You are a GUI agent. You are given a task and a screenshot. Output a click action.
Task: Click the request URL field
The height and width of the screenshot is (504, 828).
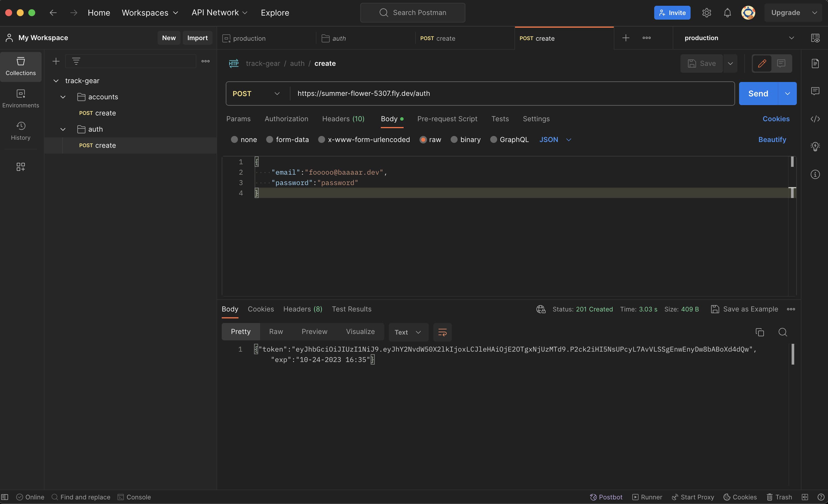512,94
